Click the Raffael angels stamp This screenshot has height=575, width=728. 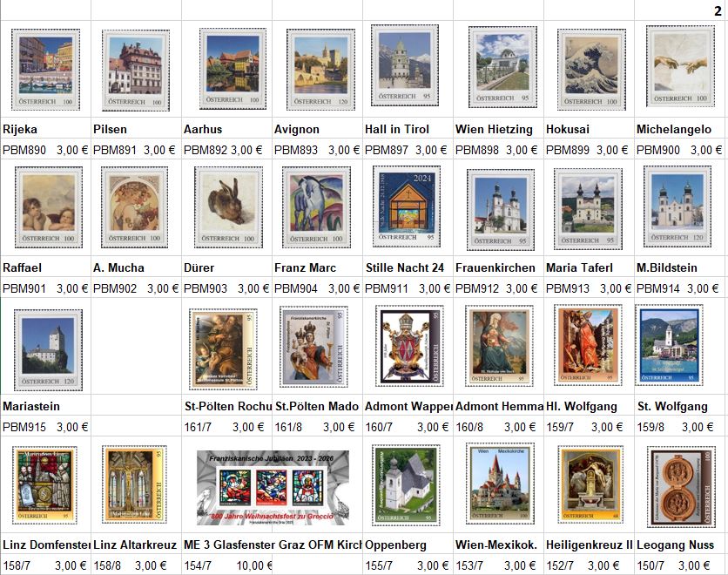tap(49, 207)
